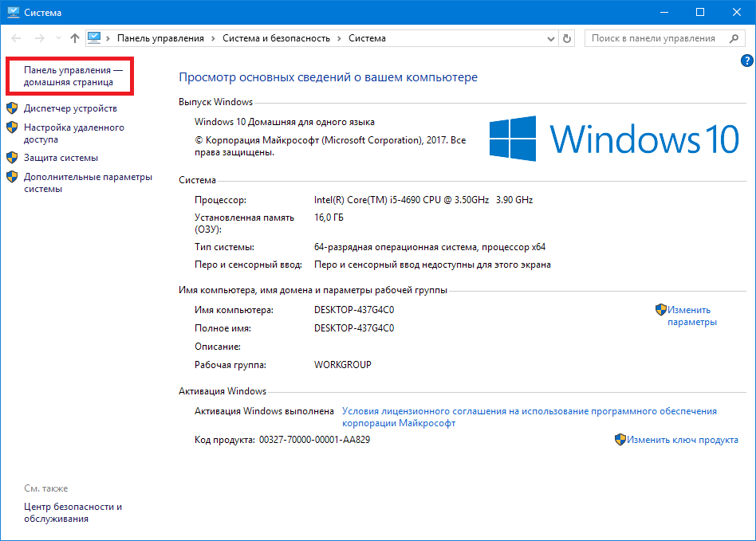
Task: Open Дополнительные параметры системы link
Action: coord(88,182)
